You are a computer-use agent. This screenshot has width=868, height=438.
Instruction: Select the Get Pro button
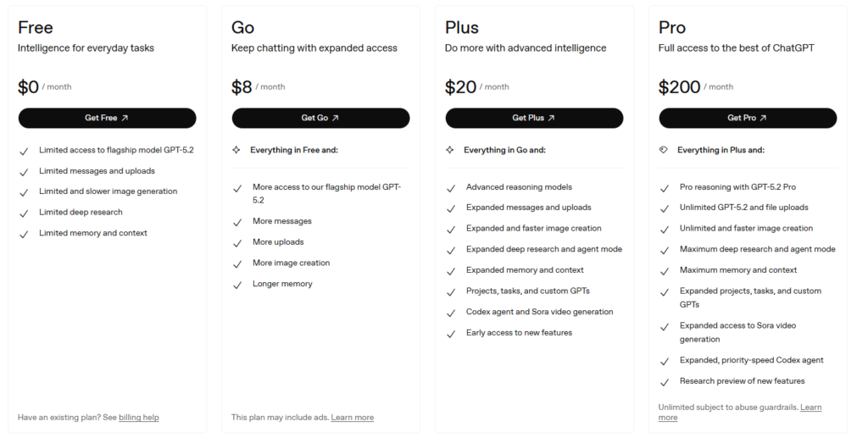point(747,118)
